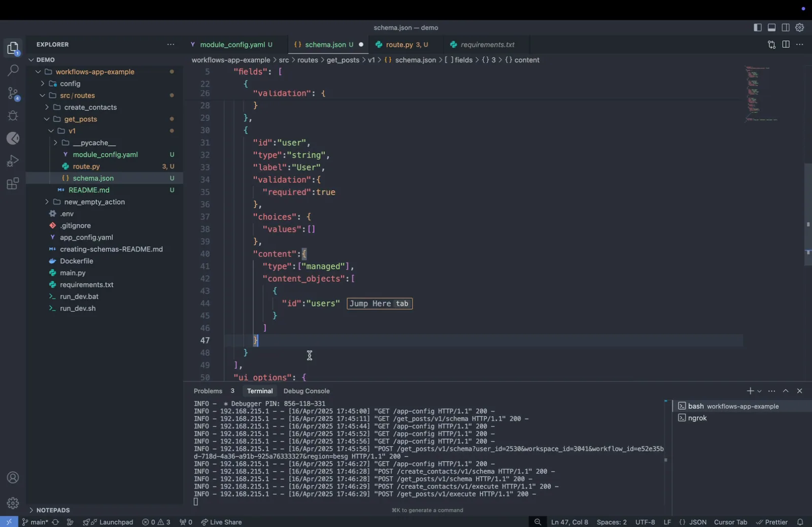Click the Jump Here tab suggestion
The height and width of the screenshot is (527, 812).
click(380, 304)
